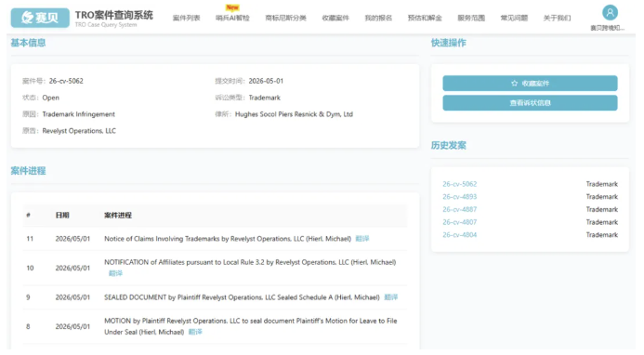Click the 快速操作 section heading
Image resolution: width=644 pixels, height=355 pixels.
point(449,43)
